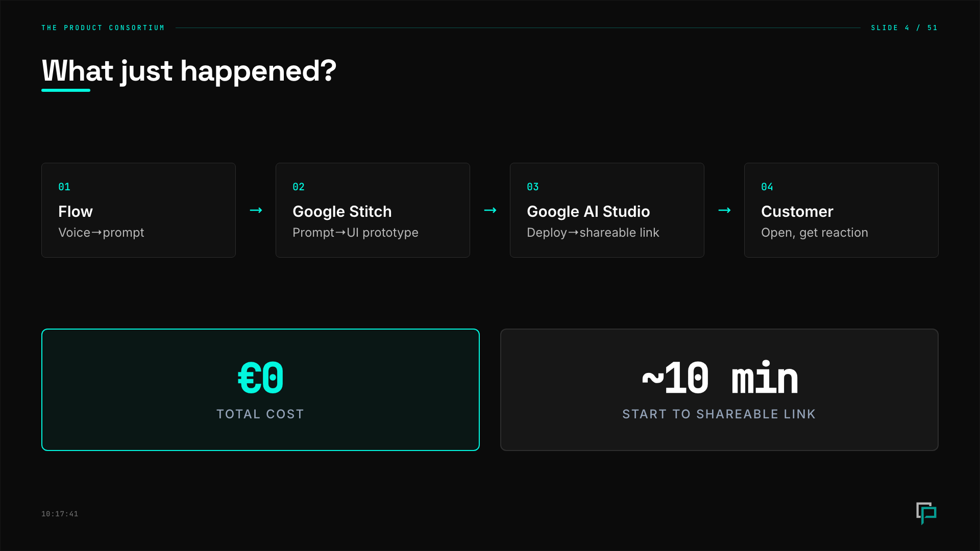Click the arrow between AI Studio and Customer
980x551 pixels.
724,210
